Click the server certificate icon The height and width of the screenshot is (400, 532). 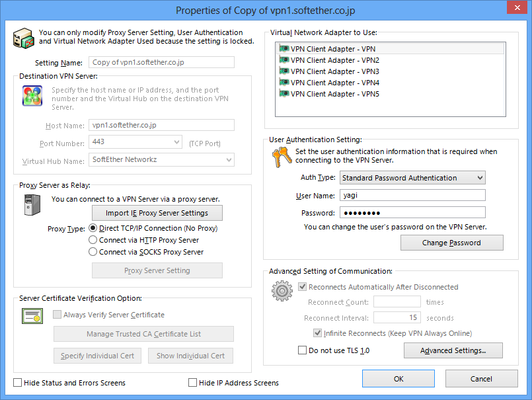tap(32, 317)
